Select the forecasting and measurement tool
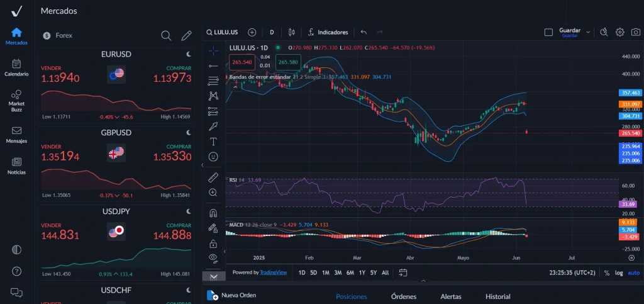The width and height of the screenshot is (644, 304). (x=213, y=111)
